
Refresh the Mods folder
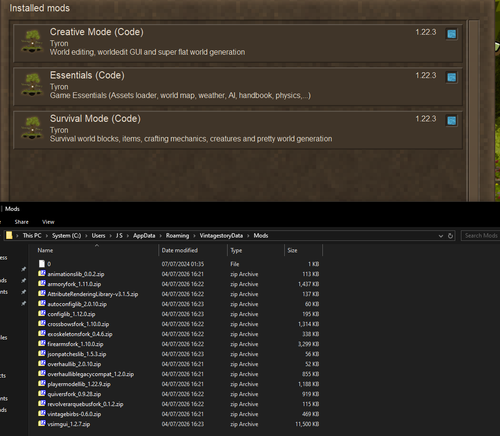pos(450,236)
